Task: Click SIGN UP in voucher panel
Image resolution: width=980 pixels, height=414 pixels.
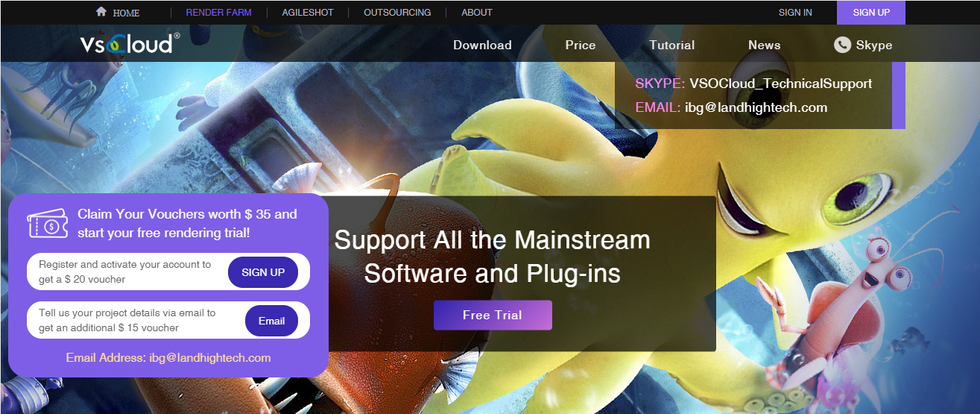Action: [x=263, y=272]
